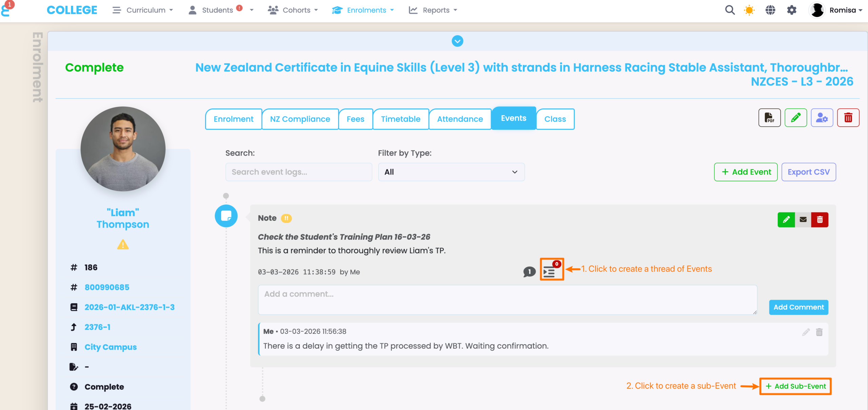
Task: Toggle light/dark mode sun icon
Action: [x=749, y=10]
